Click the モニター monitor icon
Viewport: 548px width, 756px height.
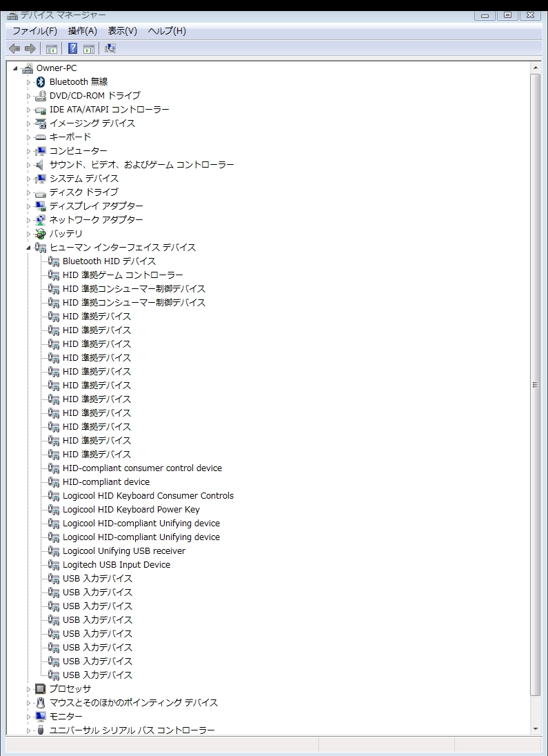click(x=41, y=717)
